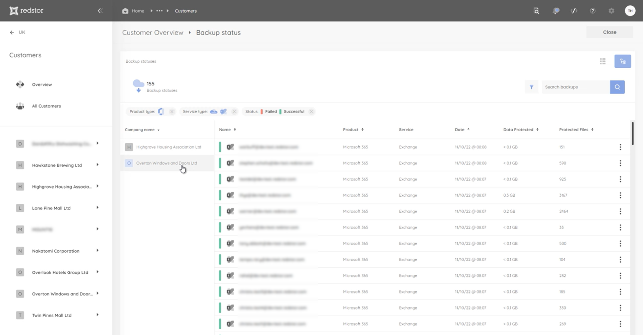This screenshot has width=644, height=335.
Task: Select Hawkstone Brewing Ltd customer
Action: [57, 165]
